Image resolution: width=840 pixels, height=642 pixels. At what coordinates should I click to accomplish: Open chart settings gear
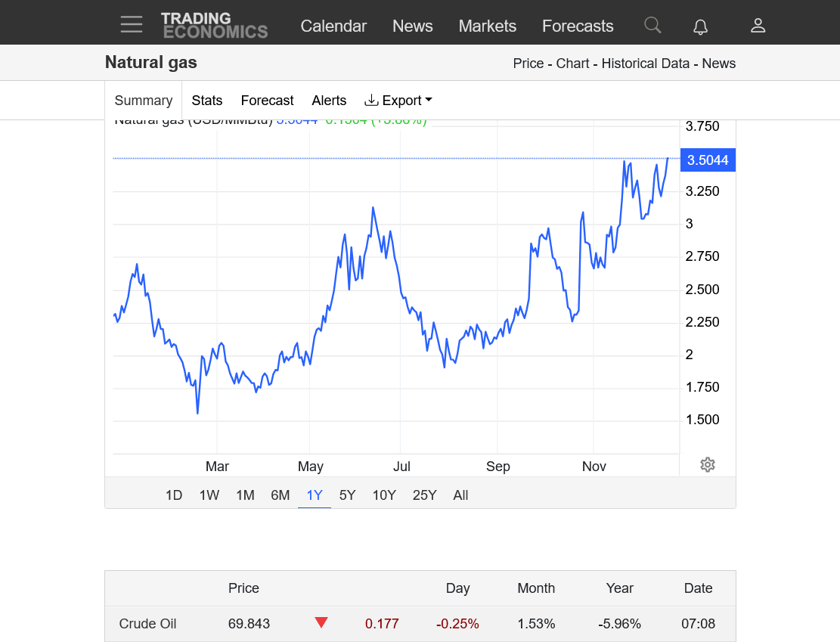708,465
